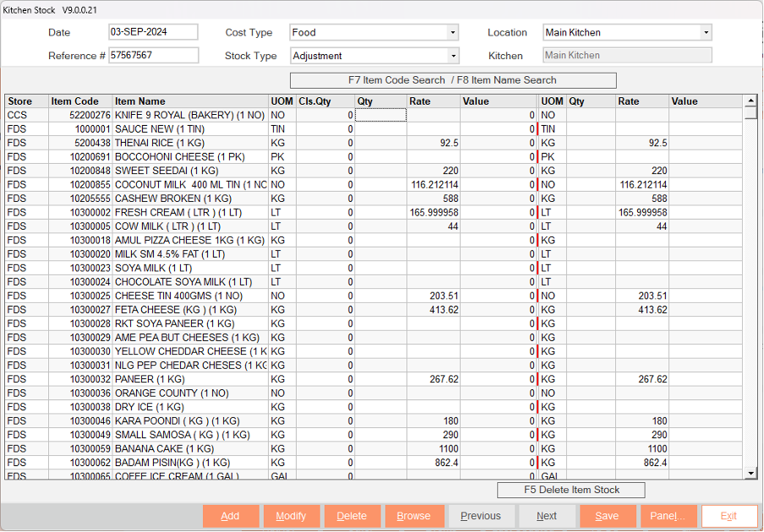The height and width of the screenshot is (532, 764).
Task: Click the Delete button
Action: (352, 516)
